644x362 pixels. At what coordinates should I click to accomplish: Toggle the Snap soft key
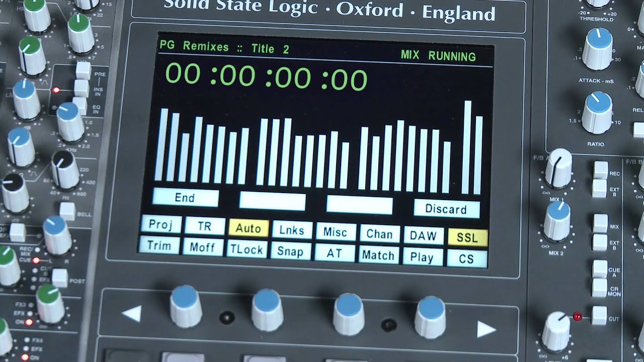point(290,251)
